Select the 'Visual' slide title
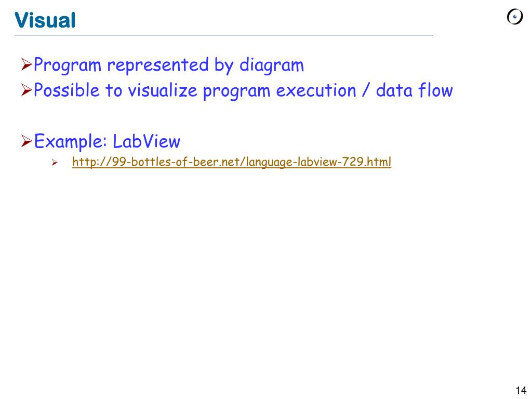The height and width of the screenshot is (399, 532). pyautogui.click(x=45, y=20)
